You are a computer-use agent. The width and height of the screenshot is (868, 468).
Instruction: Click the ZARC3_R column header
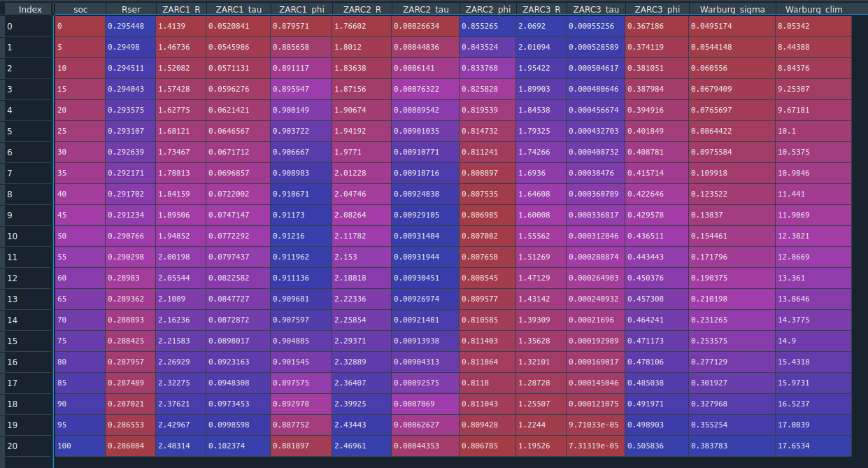pos(541,10)
